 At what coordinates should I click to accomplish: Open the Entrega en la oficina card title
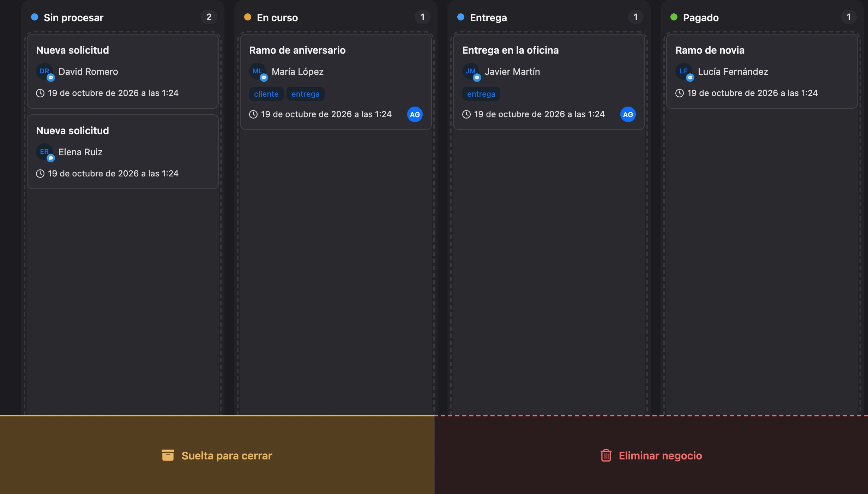point(511,50)
